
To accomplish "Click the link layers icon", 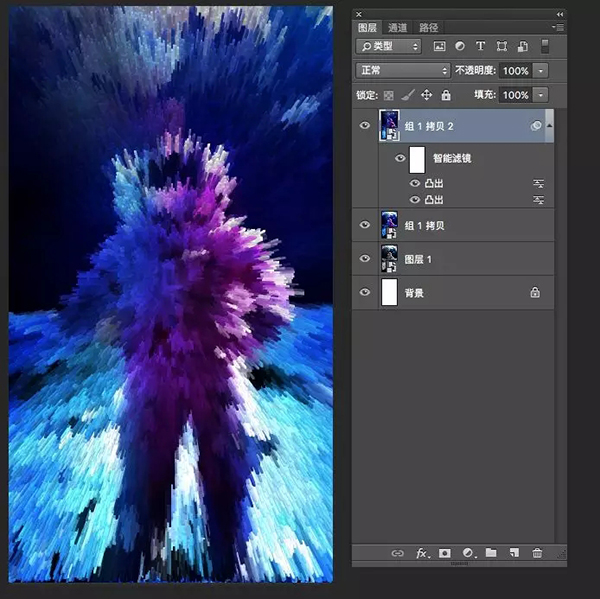I will (x=397, y=553).
